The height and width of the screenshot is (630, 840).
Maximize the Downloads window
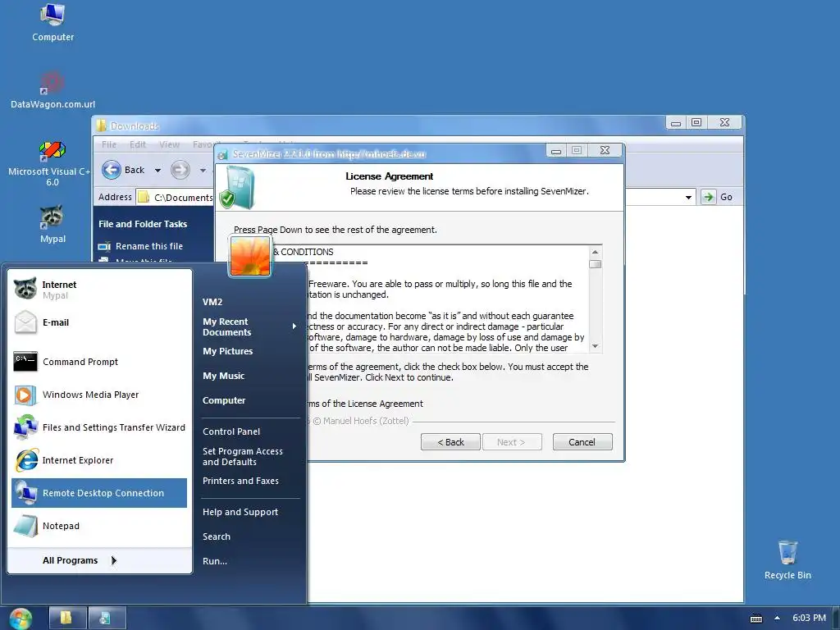point(696,123)
